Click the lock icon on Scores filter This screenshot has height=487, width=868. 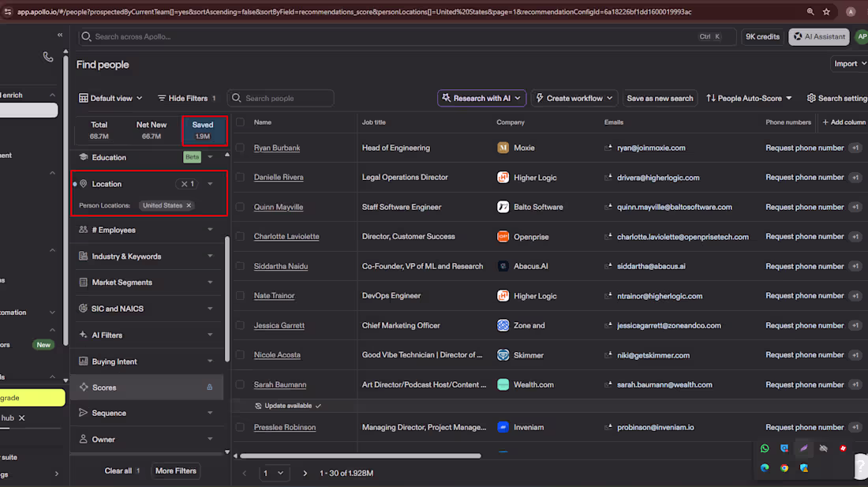tap(210, 388)
